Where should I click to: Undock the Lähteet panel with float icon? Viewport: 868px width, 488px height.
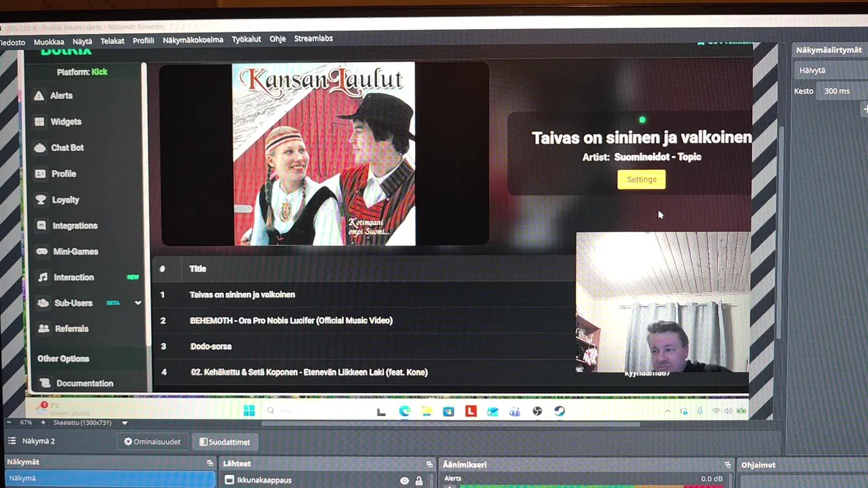[x=429, y=464]
